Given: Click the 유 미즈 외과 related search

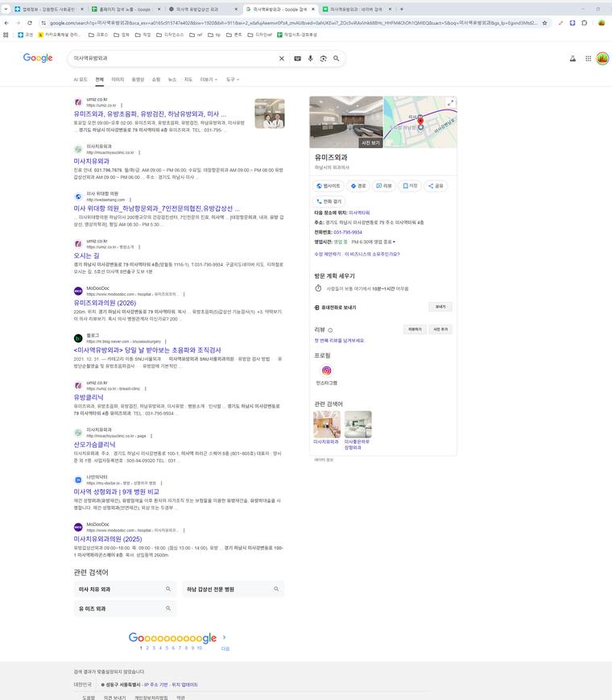Looking at the screenshot, I should tap(125, 608).
